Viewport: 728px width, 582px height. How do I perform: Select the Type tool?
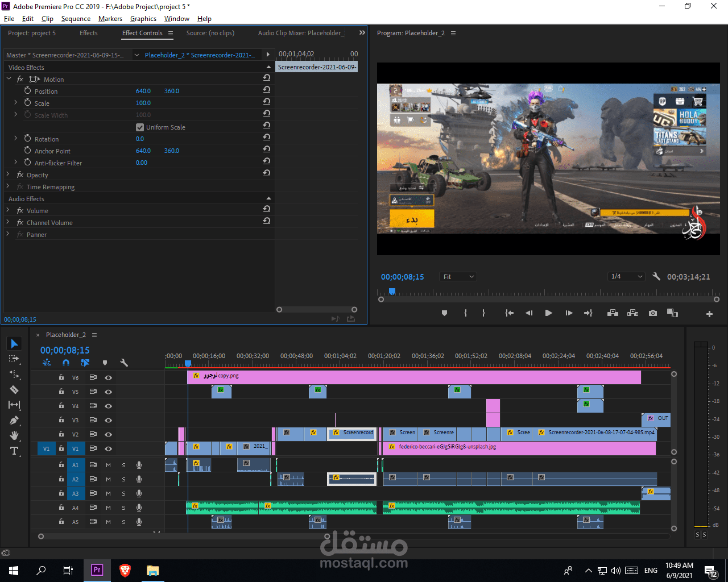pyautogui.click(x=14, y=451)
